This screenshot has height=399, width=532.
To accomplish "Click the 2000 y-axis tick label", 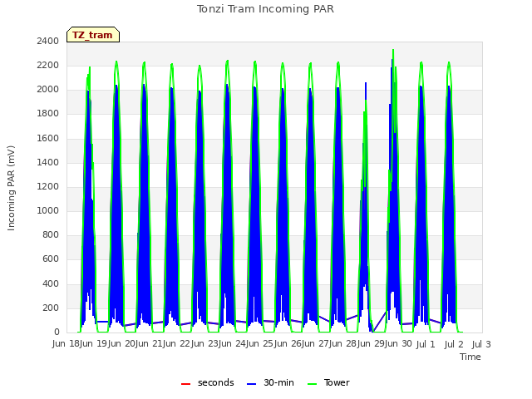I will (48, 90).
